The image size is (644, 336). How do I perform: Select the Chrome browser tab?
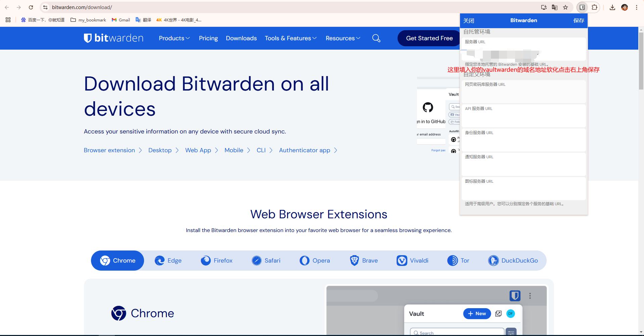[x=118, y=261]
